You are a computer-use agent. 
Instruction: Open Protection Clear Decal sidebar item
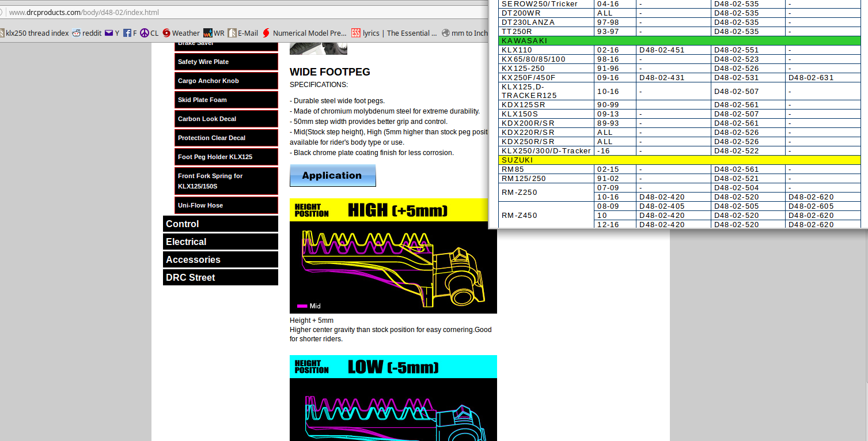click(x=226, y=138)
